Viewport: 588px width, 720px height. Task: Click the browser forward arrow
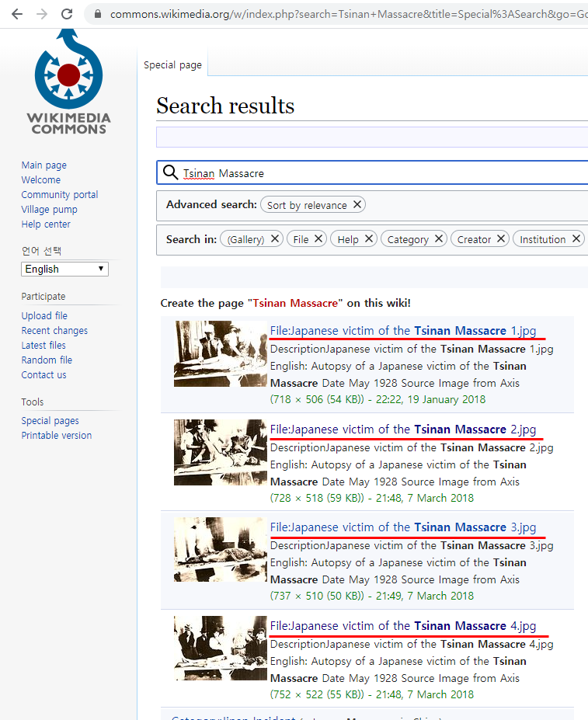[42, 14]
